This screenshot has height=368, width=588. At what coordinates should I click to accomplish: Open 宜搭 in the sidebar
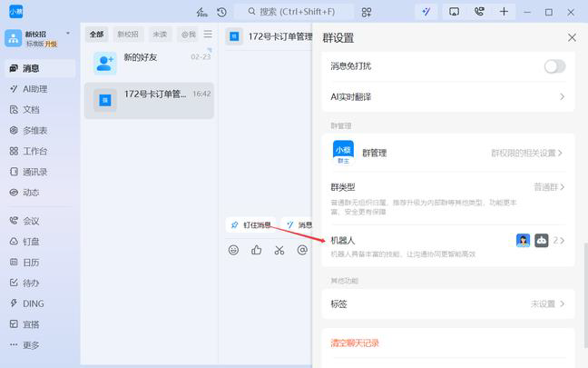coord(40,324)
